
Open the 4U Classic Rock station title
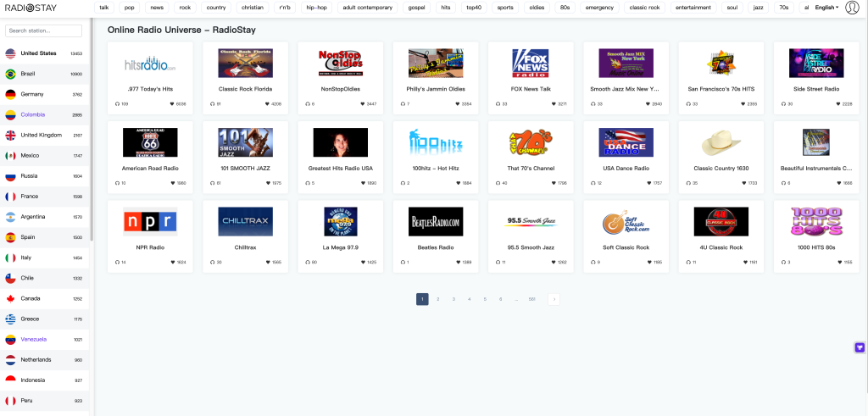tap(721, 247)
